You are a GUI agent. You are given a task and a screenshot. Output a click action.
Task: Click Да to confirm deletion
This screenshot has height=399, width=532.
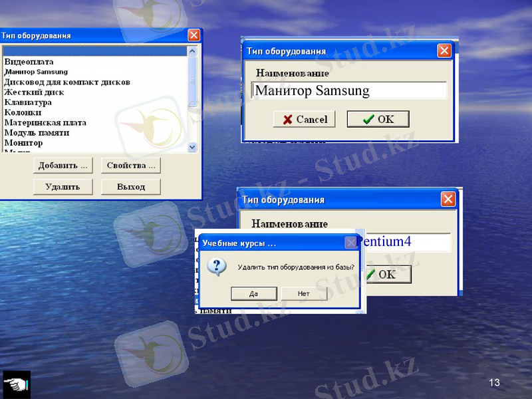[253, 293]
